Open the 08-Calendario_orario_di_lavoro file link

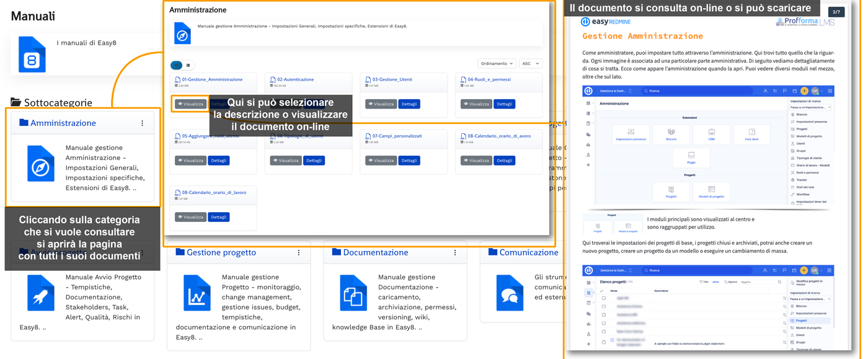[214, 192]
